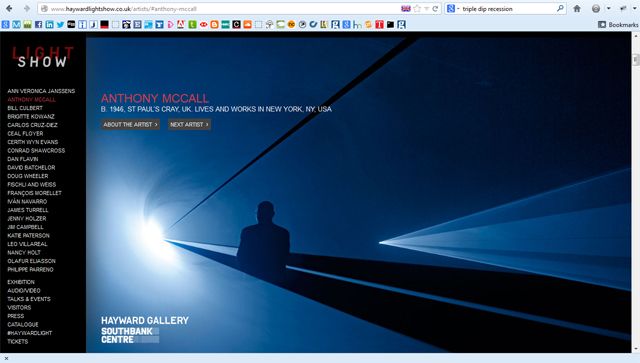
Task: Open James Turrell artist page
Action: point(28,210)
